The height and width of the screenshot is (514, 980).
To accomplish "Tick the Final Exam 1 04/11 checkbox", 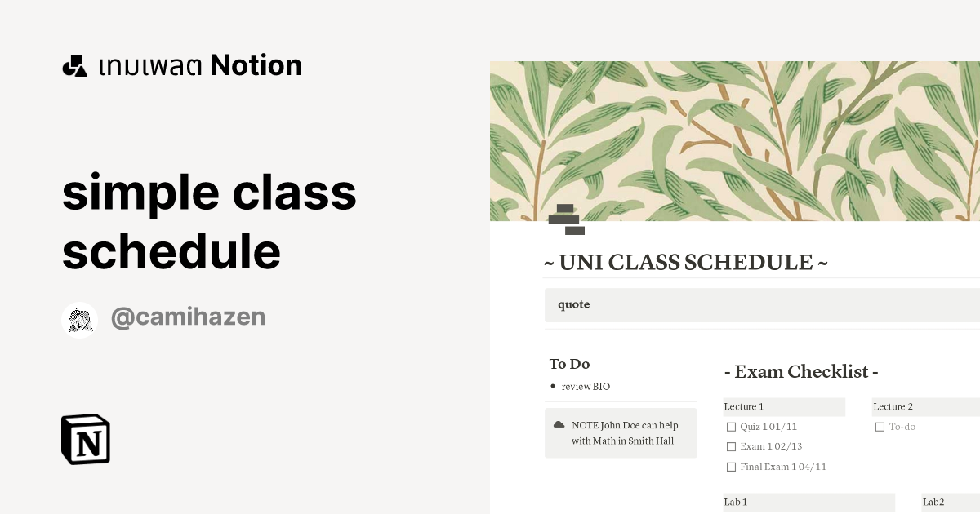I will (x=731, y=467).
